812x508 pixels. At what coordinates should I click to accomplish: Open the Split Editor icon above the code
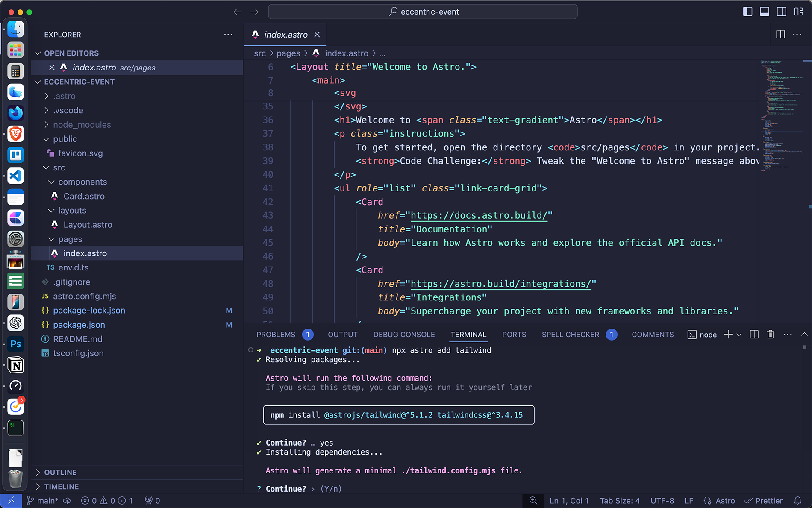[x=780, y=35]
